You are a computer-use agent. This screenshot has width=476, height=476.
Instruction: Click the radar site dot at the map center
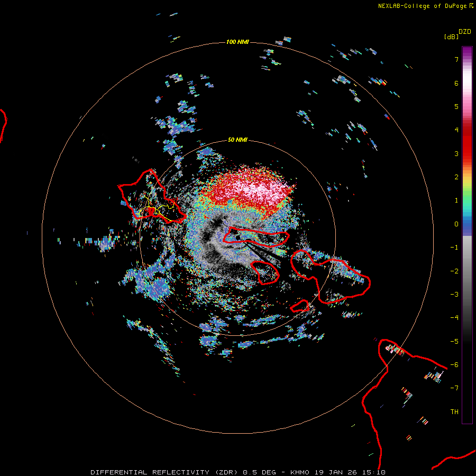click(237, 237)
